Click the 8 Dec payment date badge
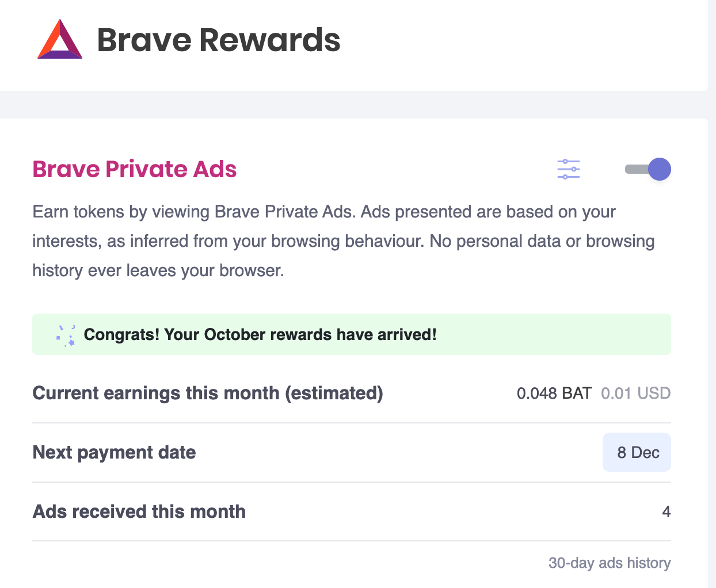 click(x=637, y=452)
